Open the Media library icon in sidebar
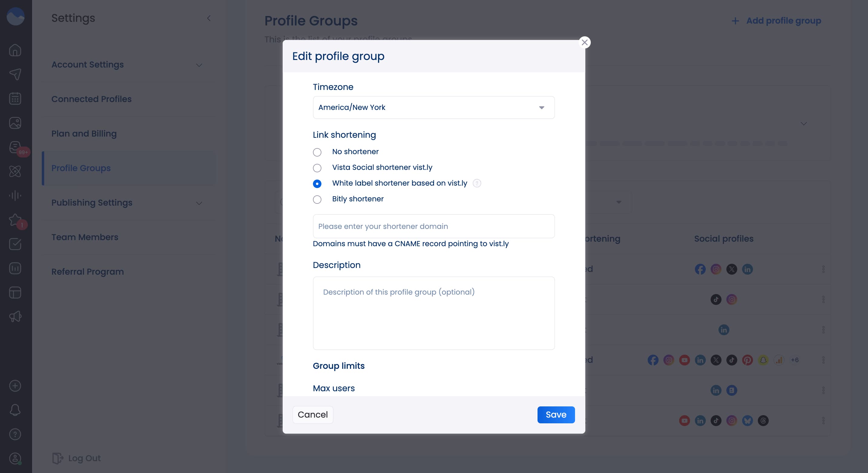Image resolution: width=868 pixels, height=473 pixels. 15,123
